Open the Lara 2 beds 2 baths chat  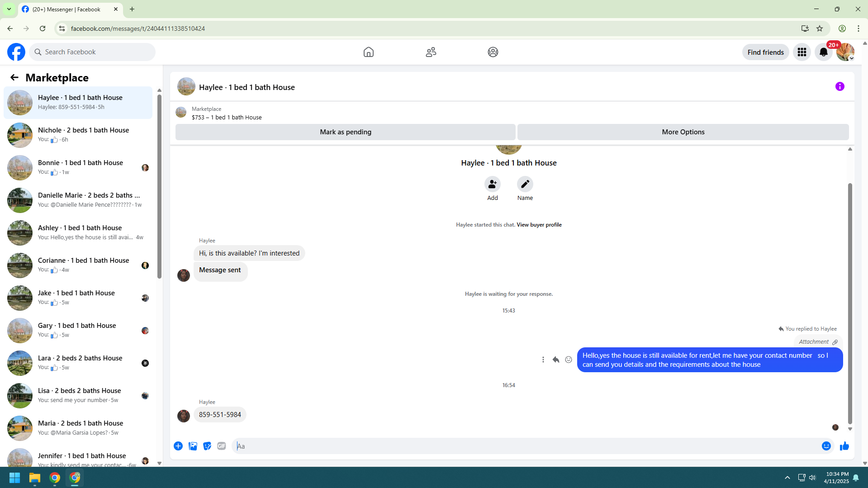point(78,363)
